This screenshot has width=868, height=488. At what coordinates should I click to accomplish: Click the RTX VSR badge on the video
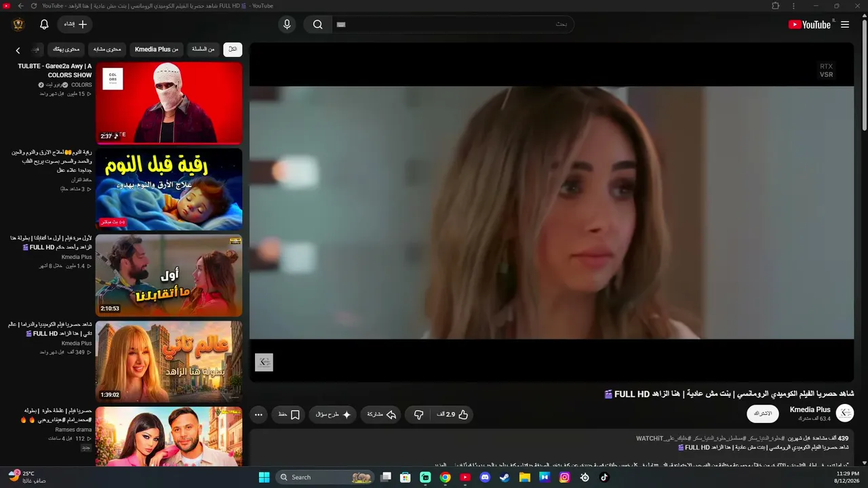(x=826, y=70)
